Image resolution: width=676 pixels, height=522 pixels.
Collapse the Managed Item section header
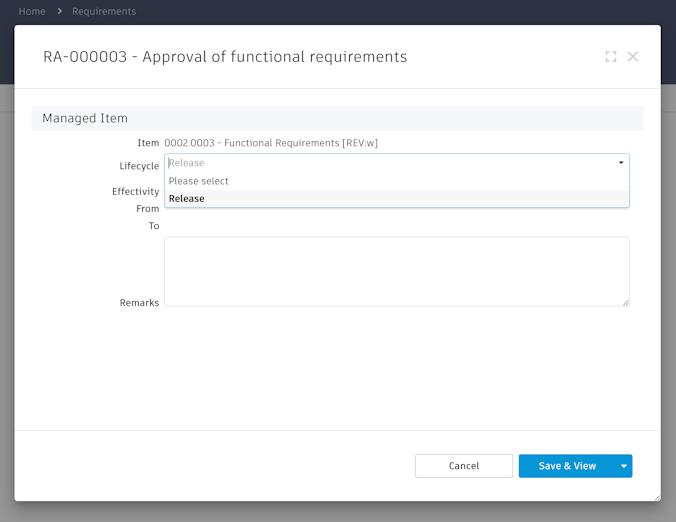click(x=85, y=118)
